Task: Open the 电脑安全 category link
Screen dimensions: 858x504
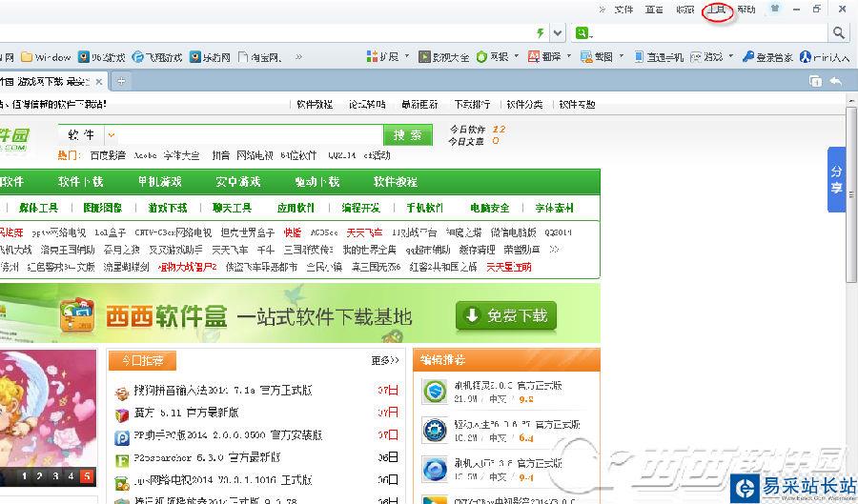Action: pos(490,208)
